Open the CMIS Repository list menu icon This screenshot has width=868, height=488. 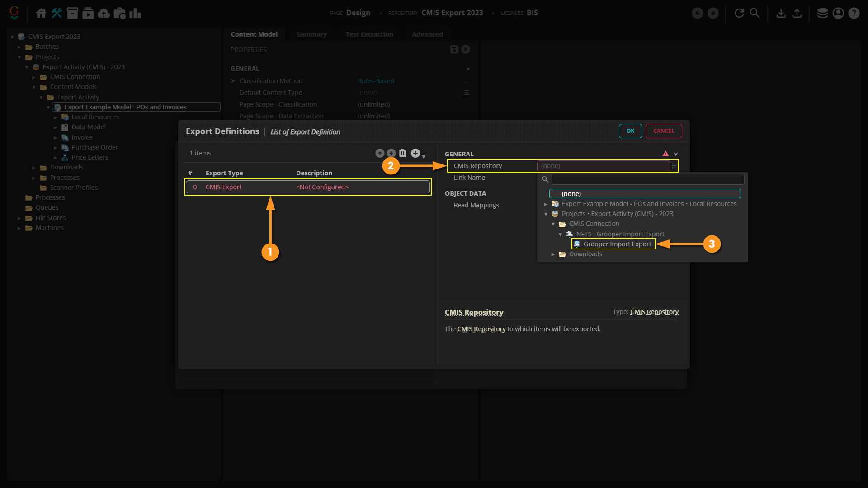pos(674,166)
